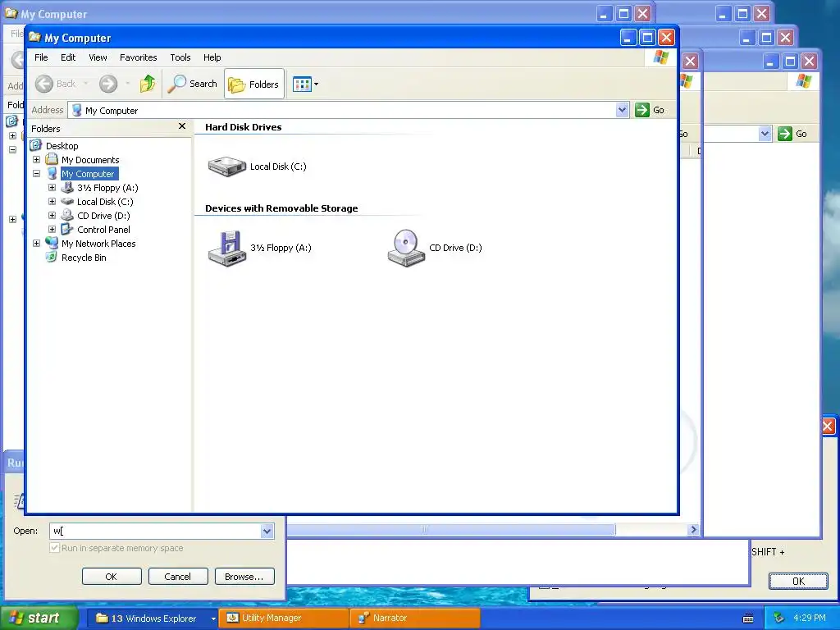The width and height of the screenshot is (840, 630).
Task: Click the Go button in front window
Action: [650, 110]
